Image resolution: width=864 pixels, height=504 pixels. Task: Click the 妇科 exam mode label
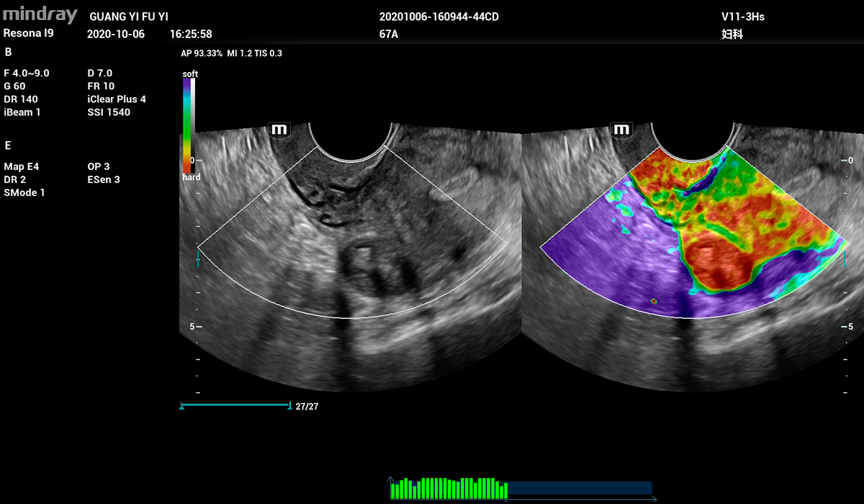732,34
